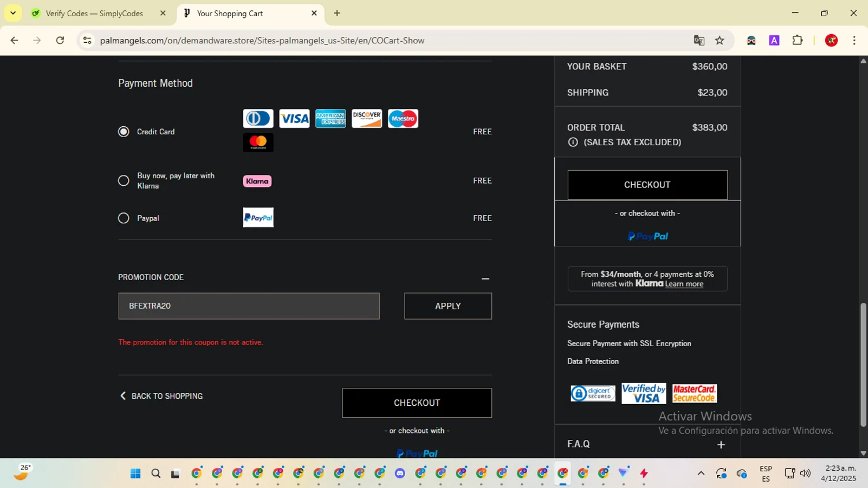Click the Mastercard logo under Diners Club
Screen dimensions: 868x488
click(258, 142)
